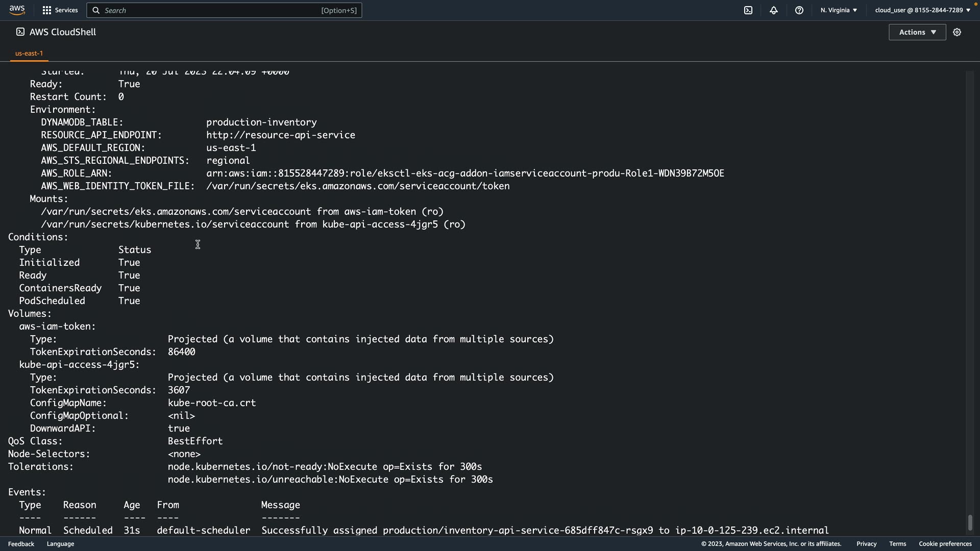Click the CloudShell icon beside the page title
Screen dimensions: 980x551
(x=20, y=32)
